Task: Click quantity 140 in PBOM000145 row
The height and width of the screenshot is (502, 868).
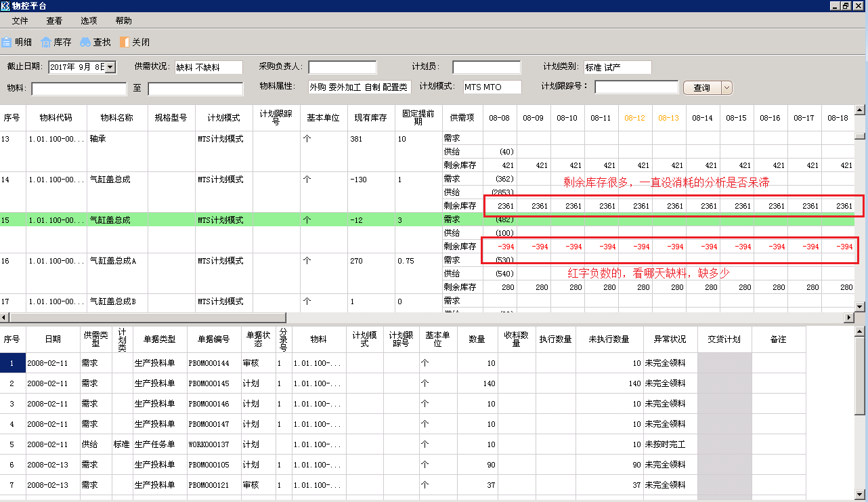Action: [x=488, y=383]
